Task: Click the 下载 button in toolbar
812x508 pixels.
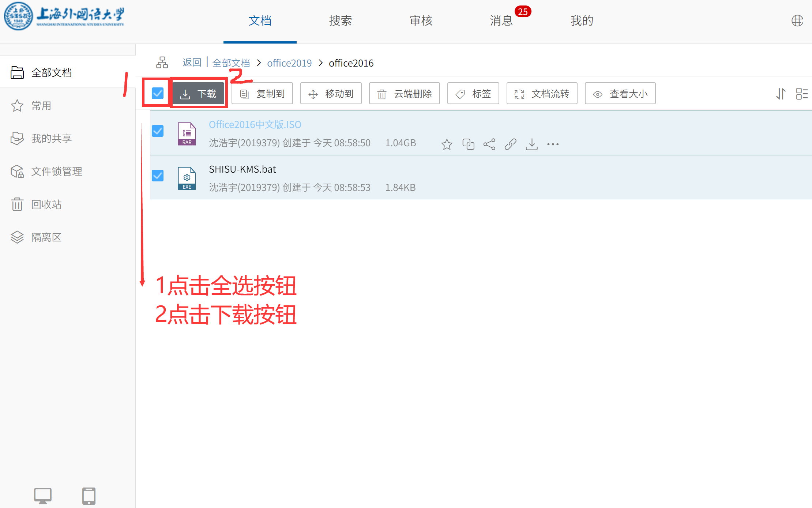Action: pyautogui.click(x=199, y=94)
